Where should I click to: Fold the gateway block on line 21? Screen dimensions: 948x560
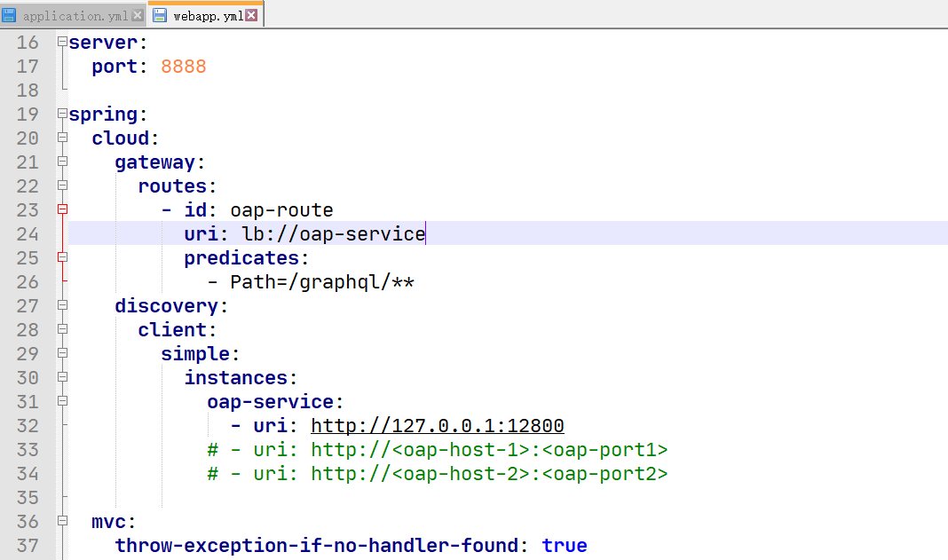coord(62,162)
